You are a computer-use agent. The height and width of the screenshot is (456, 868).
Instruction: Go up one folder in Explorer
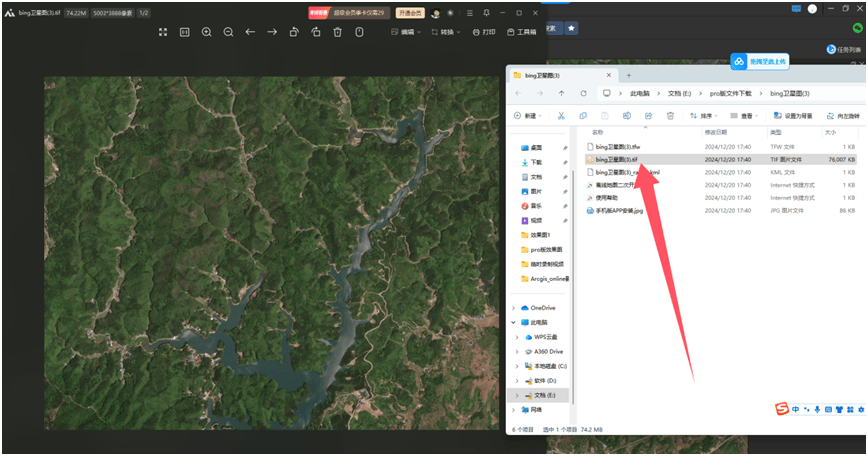point(561,94)
